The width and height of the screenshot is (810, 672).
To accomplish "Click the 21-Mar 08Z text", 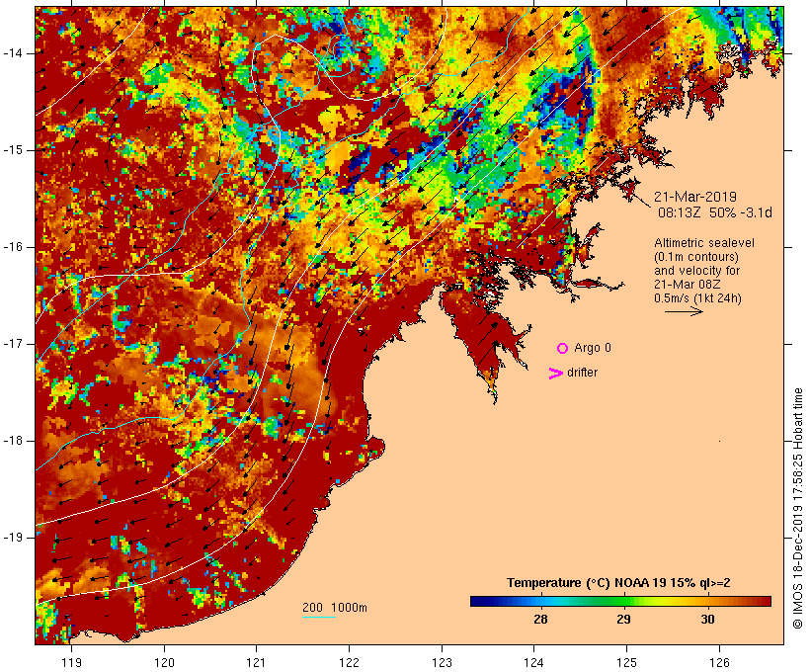I will [x=688, y=285].
